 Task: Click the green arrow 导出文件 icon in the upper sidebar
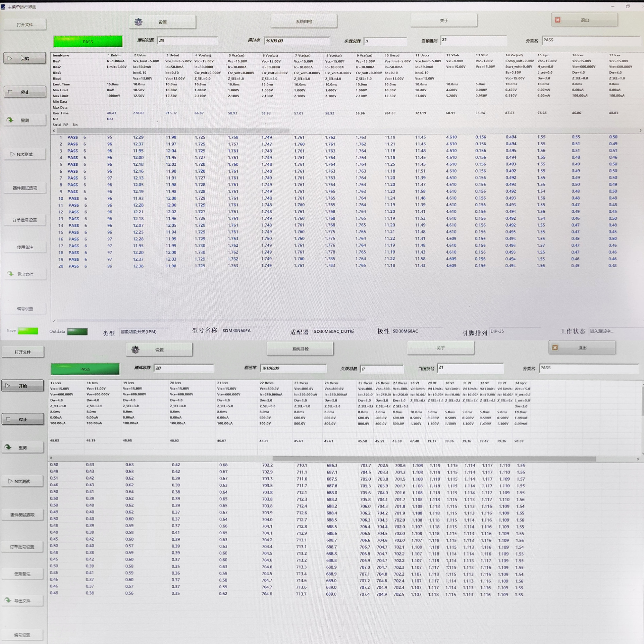10,274
